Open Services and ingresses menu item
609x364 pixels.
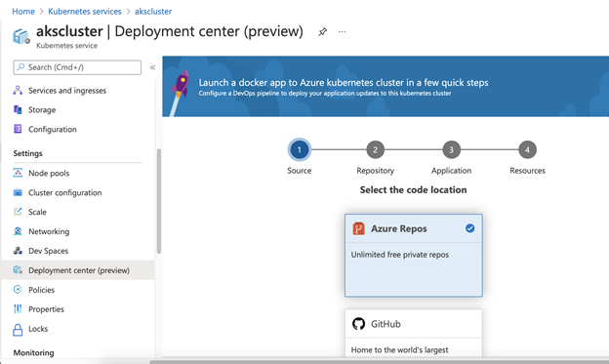(x=78, y=91)
